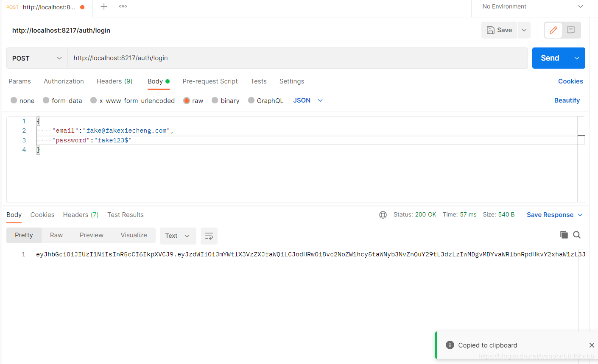Viewport: 598px width, 364px height.
Task: Open the response Cookies tab
Action: (42, 215)
